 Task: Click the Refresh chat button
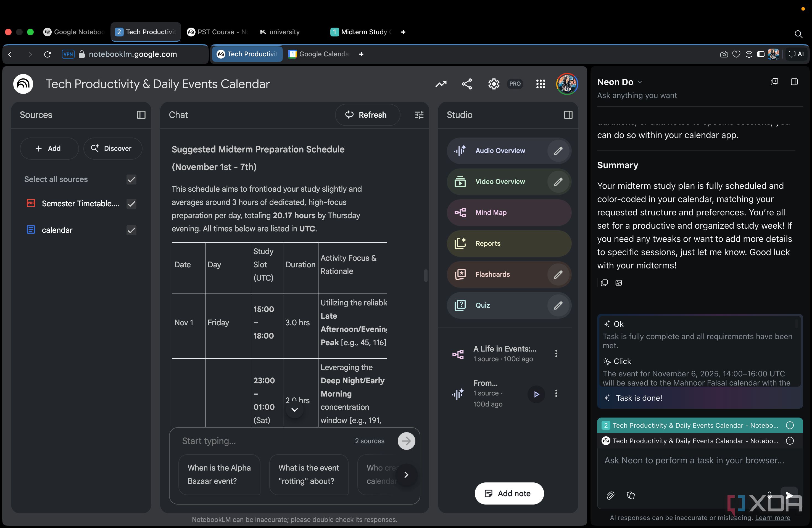(367, 115)
